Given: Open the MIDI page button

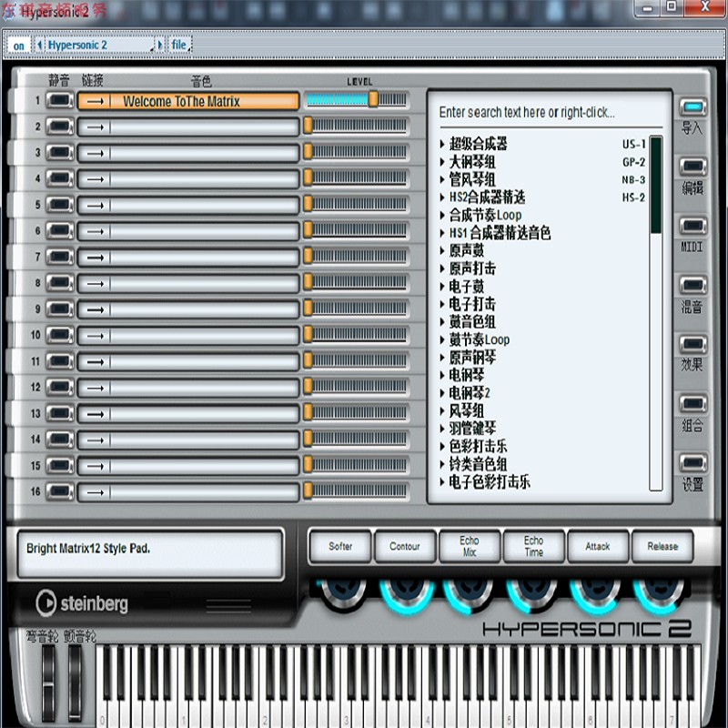Looking at the screenshot, I should click(693, 226).
